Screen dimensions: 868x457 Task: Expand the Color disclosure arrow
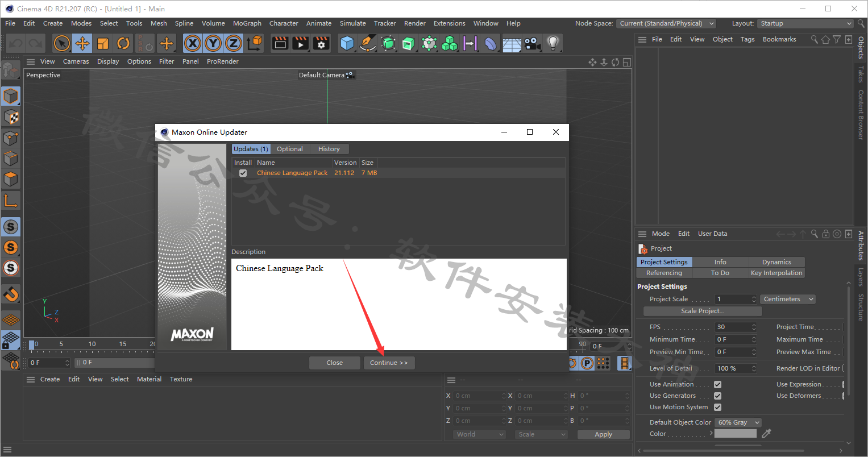[x=711, y=433]
